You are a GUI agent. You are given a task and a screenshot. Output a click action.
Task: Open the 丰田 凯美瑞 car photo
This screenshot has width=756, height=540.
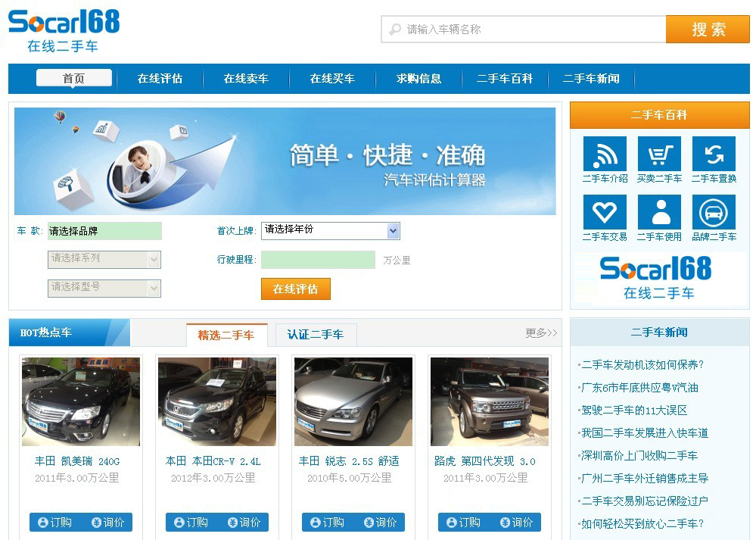tap(81, 401)
